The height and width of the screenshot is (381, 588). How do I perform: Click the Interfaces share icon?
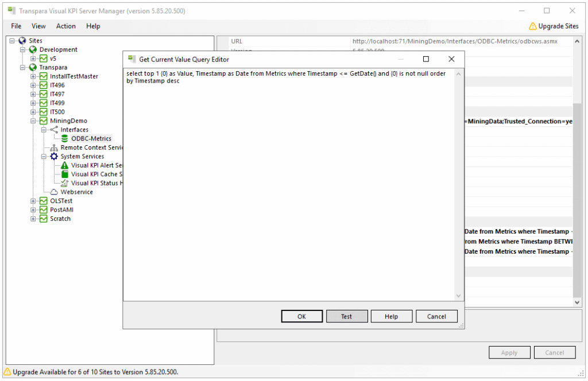point(54,130)
